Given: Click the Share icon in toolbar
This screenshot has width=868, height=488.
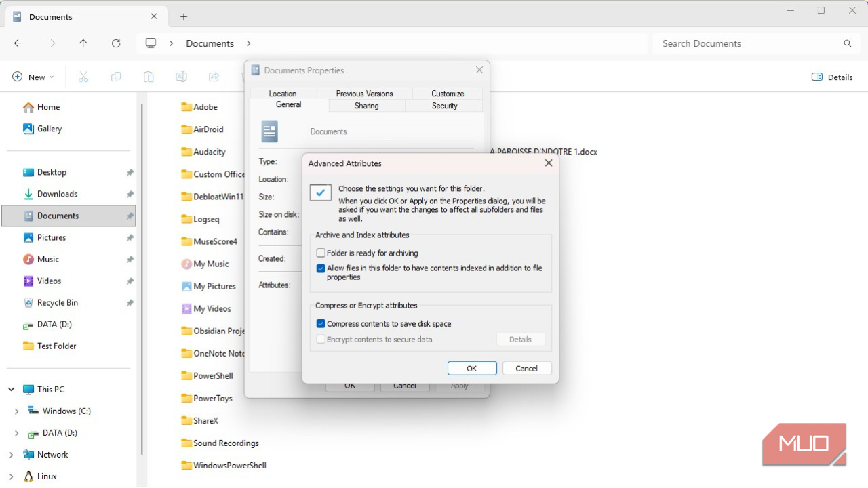Looking at the screenshot, I should click(x=214, y=77).
